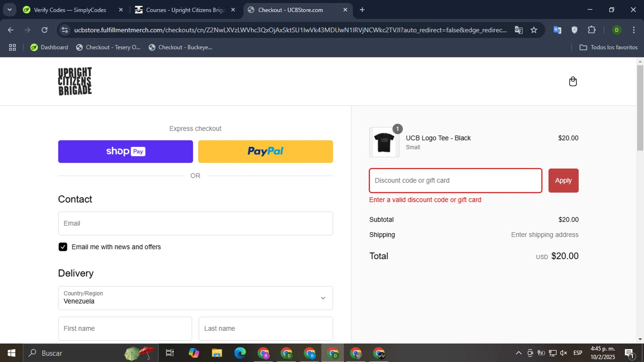Open Copilot from the taskbar

[x=194, y=353]
